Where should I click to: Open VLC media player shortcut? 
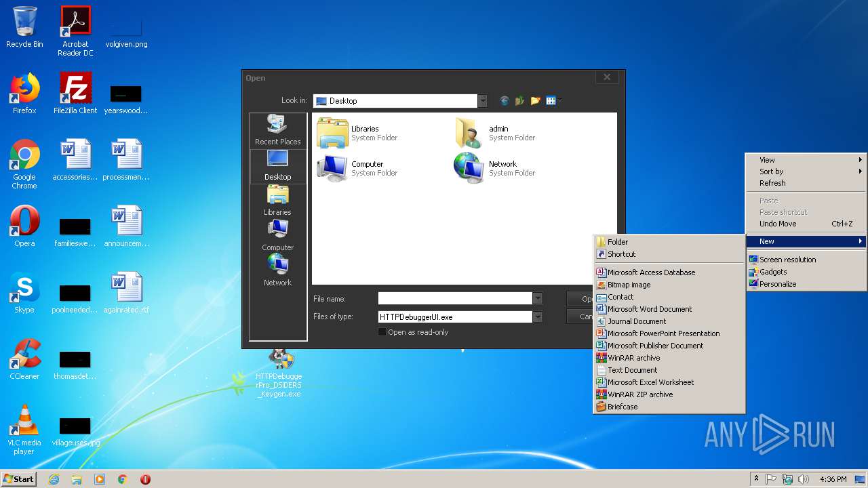point(24,430)
